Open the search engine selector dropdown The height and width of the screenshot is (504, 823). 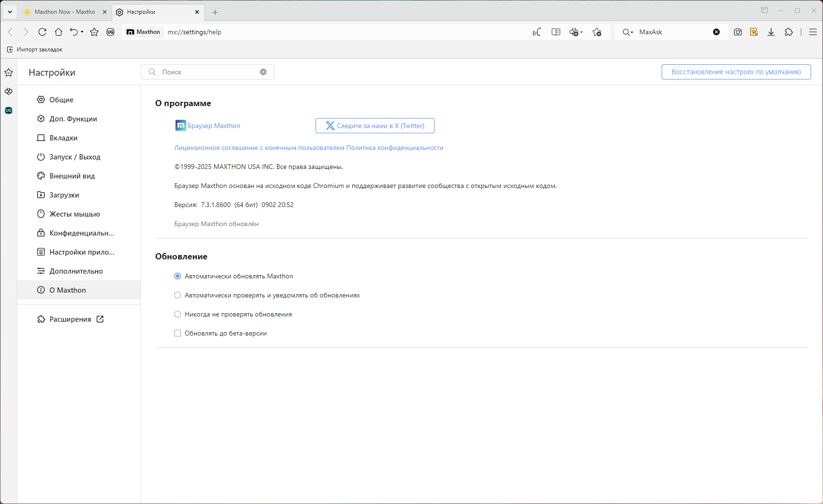pyautogui.click(x=628, y=32)
